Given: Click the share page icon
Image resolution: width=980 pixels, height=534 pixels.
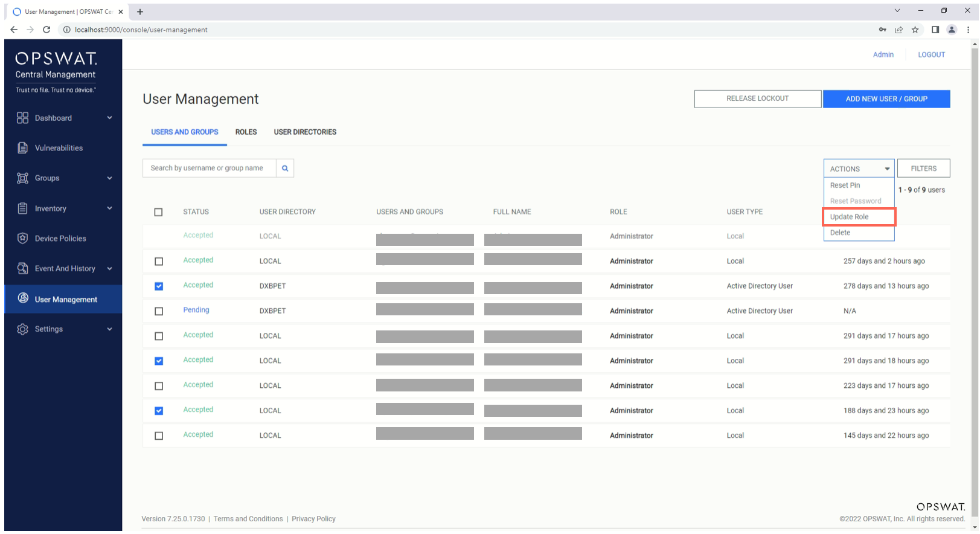Looking at the screenshot, I should click(x=899, y=30).
